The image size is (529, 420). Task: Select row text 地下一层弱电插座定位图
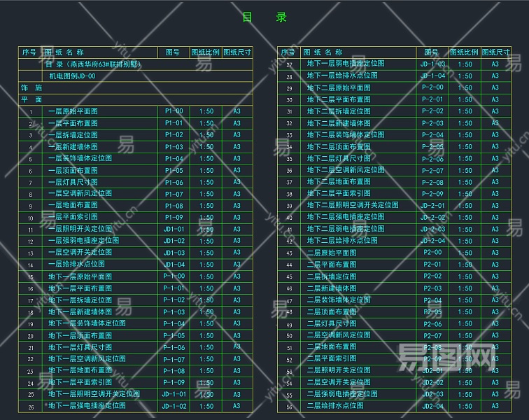(346, 64)
